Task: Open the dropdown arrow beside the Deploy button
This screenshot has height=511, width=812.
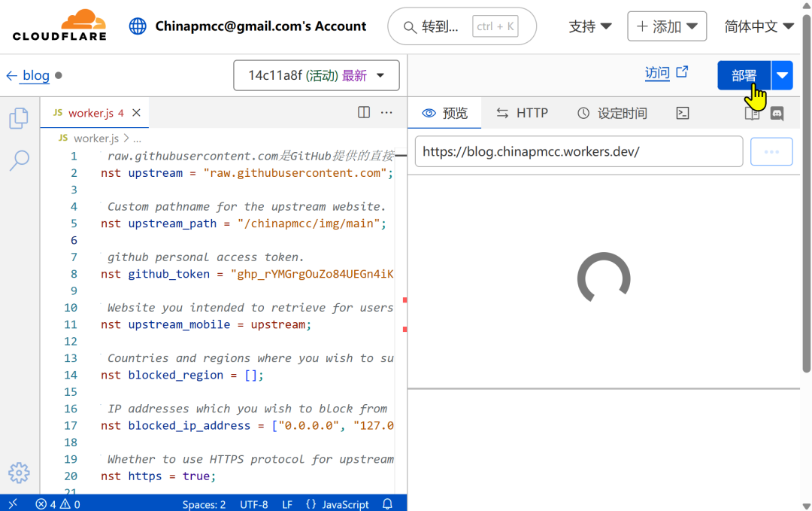Action: click(x=783, y=75)
